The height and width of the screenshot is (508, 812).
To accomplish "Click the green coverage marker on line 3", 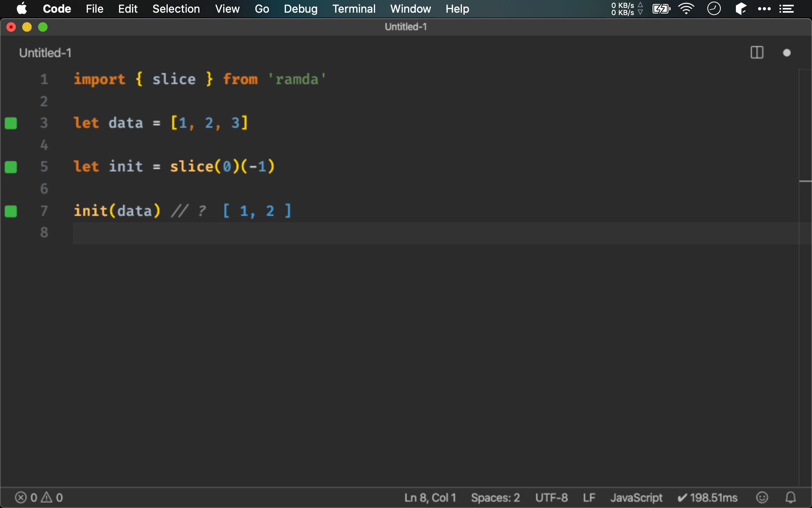I will (11, 123).
